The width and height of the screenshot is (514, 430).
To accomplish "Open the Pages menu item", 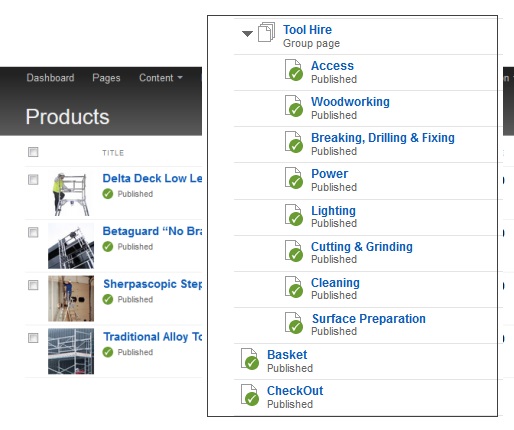I will [x=106, y=78].
